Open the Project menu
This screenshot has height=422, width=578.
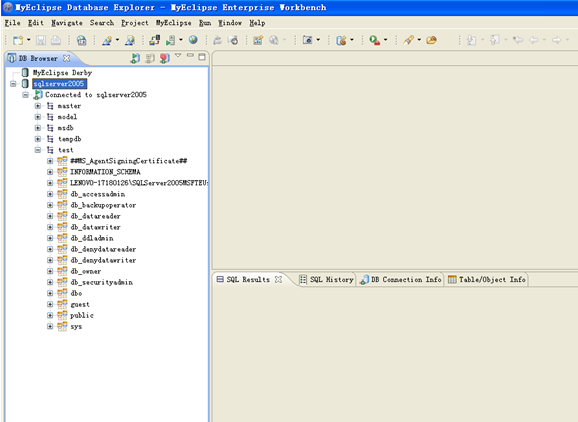(x=135, y=23)
